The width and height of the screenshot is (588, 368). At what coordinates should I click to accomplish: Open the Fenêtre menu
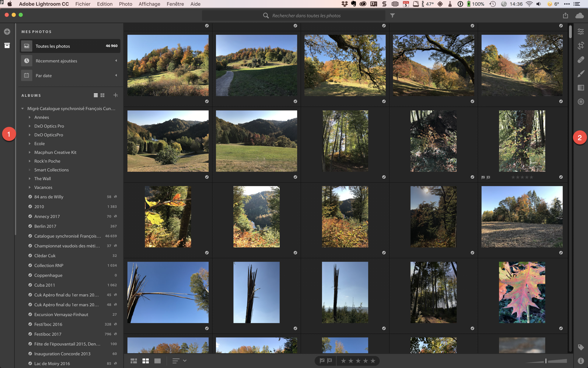click(175, 4)
